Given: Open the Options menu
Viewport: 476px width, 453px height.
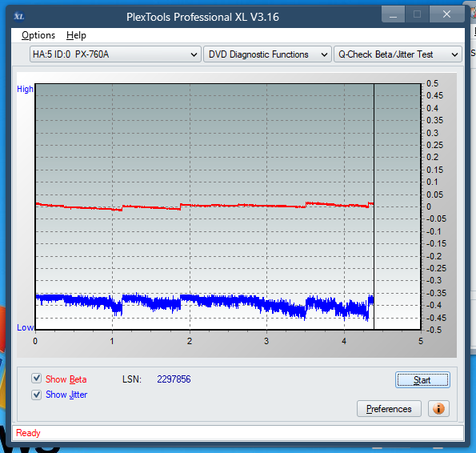Looking at the screenshot, I should (x=38, y=35).
